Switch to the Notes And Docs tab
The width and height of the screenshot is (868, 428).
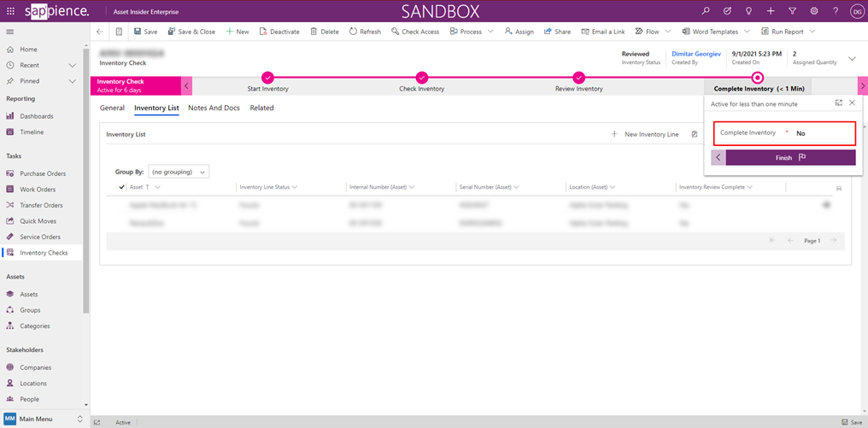pos(214,108)
